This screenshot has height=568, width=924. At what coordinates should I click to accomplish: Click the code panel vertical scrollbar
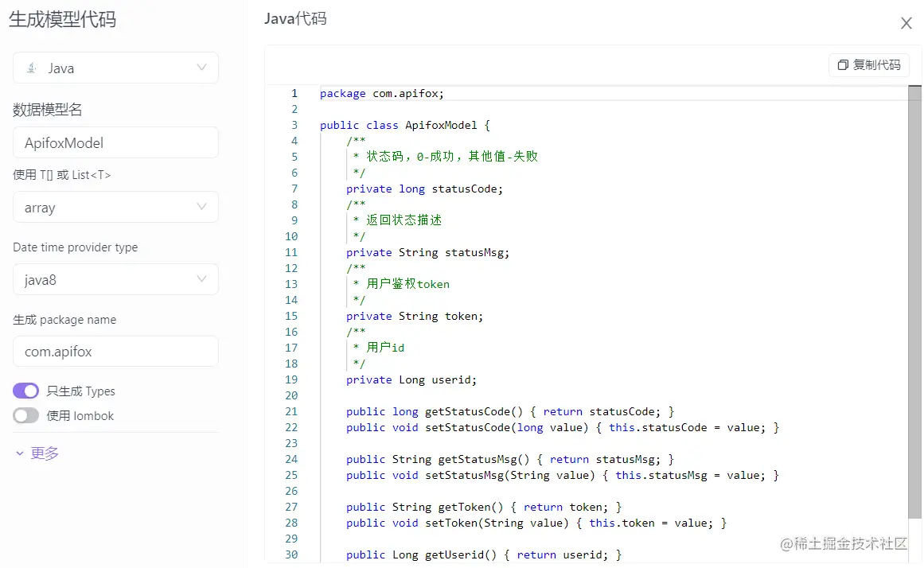pyautogui.click(x=914, y=302)
